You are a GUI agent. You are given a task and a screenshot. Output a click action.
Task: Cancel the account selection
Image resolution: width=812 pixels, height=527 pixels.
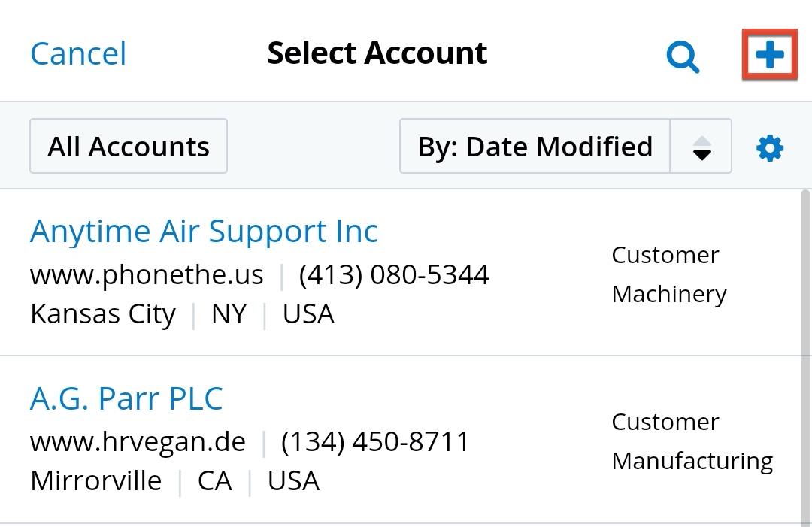pyautogui.click(x=77, y=53)
